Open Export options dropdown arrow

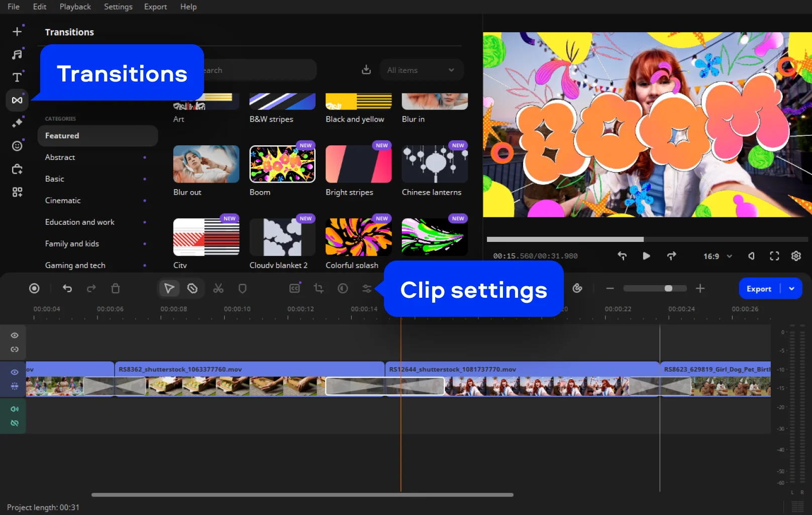(x=792, y=289)
